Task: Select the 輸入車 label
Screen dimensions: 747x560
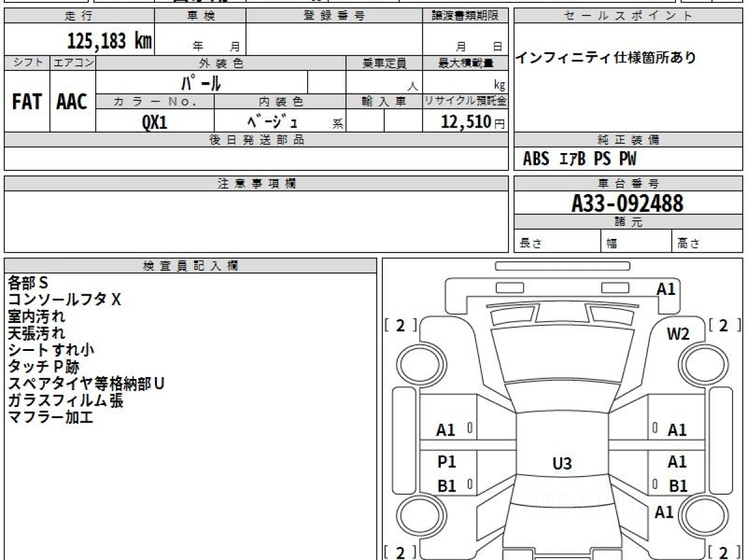Action: click(384, 101)
